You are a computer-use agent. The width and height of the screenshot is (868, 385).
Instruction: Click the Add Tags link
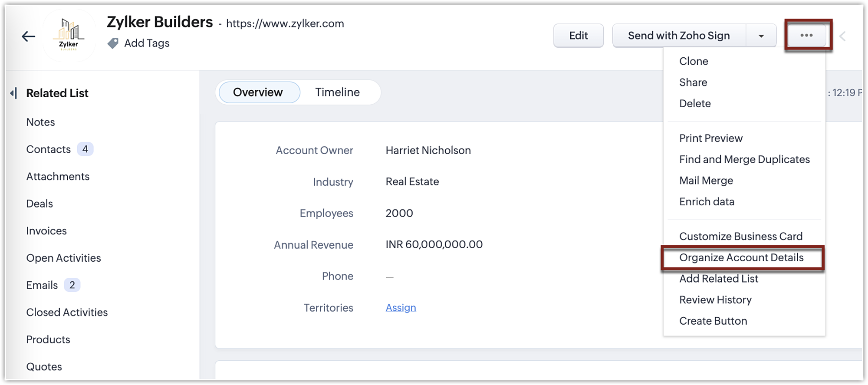click(147, 43)
